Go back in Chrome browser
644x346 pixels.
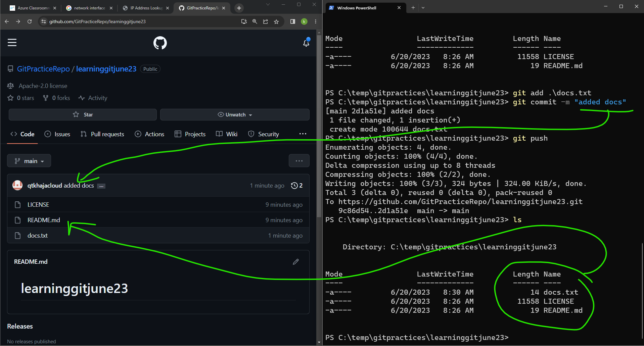7,21
